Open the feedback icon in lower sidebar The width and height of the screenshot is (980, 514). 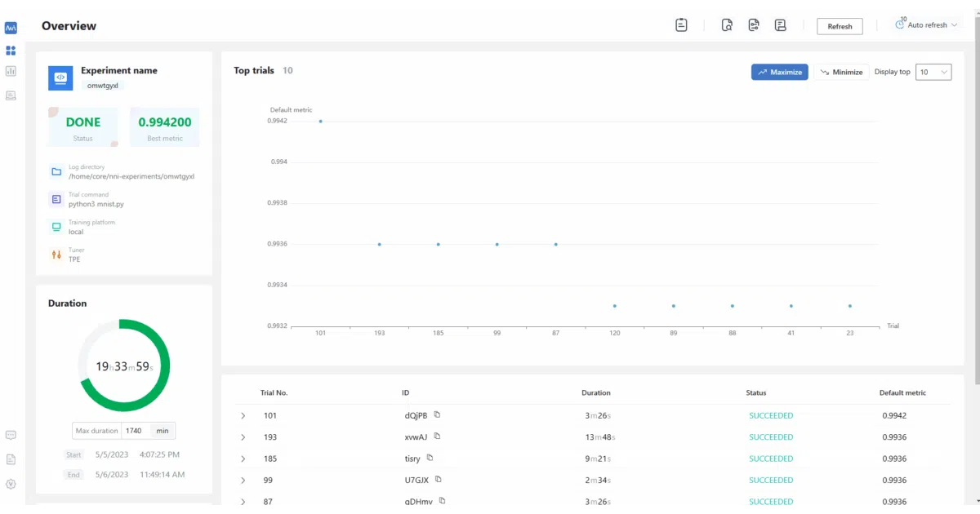point(11,435)
